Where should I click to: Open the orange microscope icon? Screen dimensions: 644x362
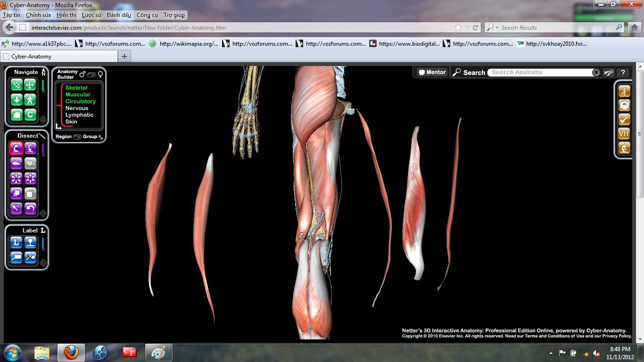click(624, 148)
